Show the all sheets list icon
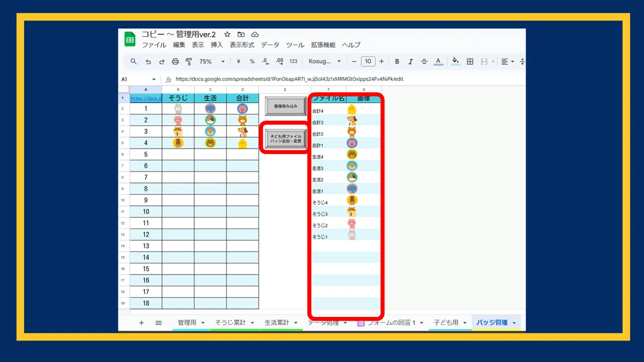The height and width of the screenshot is (362, 644). (x=158, y=323)
